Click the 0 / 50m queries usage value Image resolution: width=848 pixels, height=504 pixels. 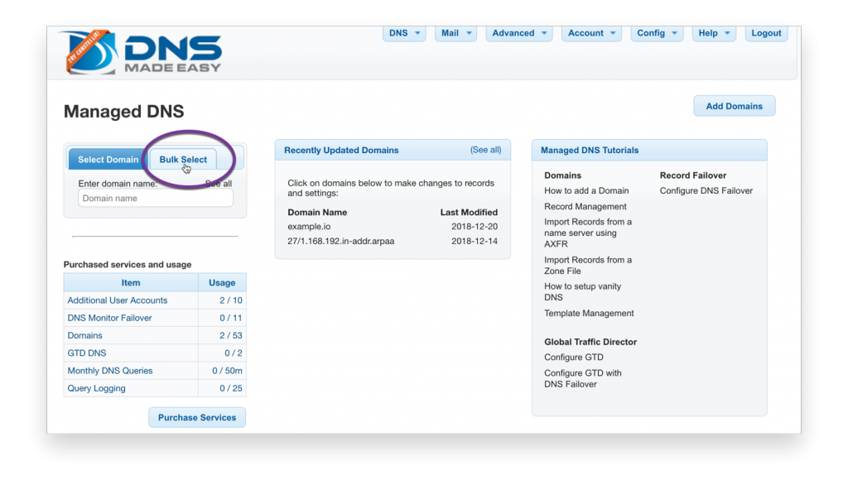[x=227, y=371]
